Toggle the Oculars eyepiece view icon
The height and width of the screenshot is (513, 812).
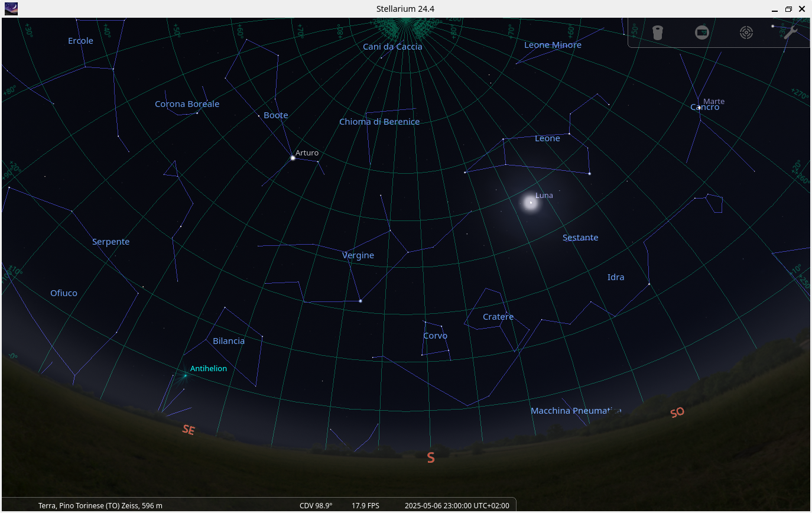pos(657,33)
